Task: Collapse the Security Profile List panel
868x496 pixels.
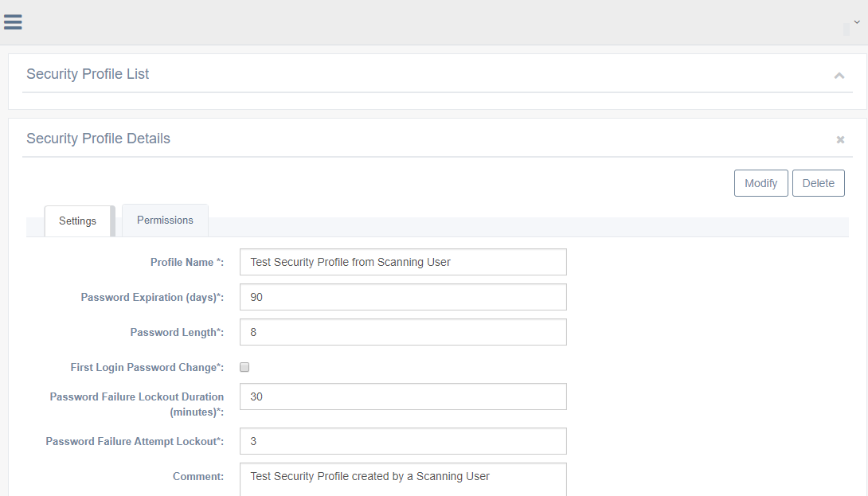Action: [x=839, y=76]
